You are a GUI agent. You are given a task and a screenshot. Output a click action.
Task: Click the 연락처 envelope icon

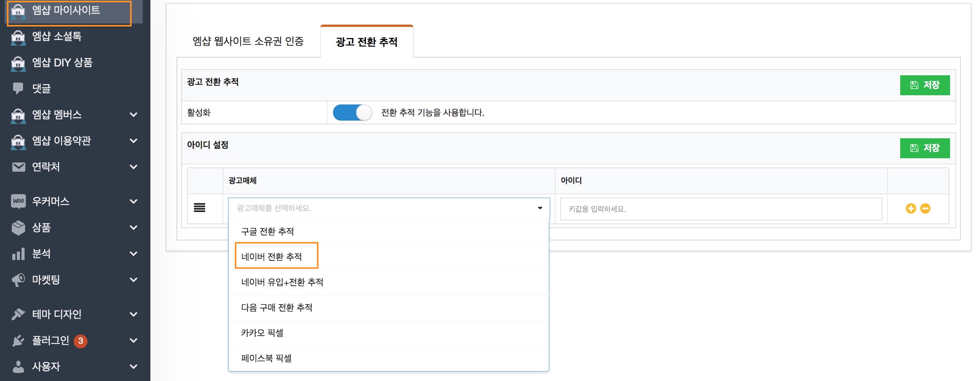[x=18, y=167]
